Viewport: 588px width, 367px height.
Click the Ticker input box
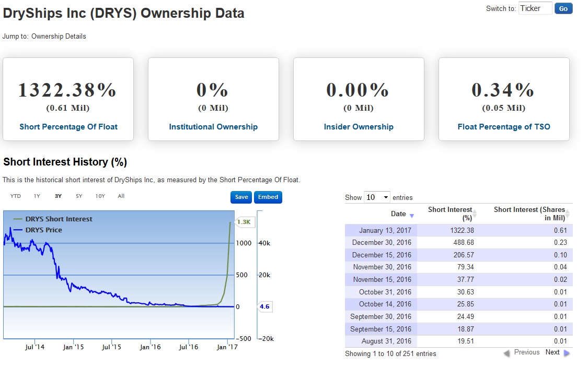tap(534, 8)
